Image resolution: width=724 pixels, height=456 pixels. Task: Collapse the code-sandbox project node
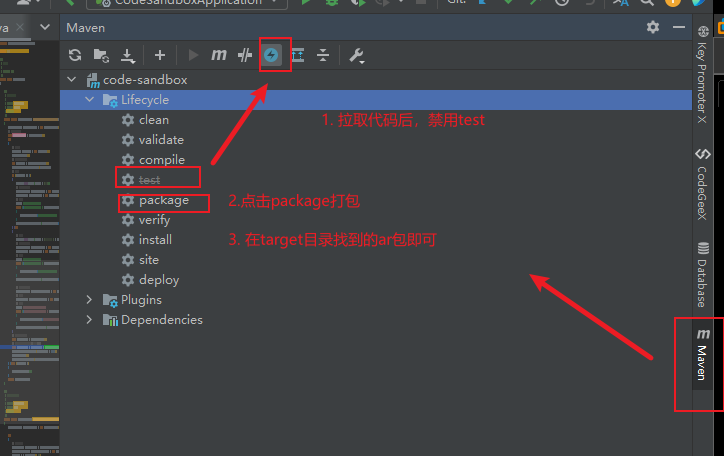(x=71, y=80)
